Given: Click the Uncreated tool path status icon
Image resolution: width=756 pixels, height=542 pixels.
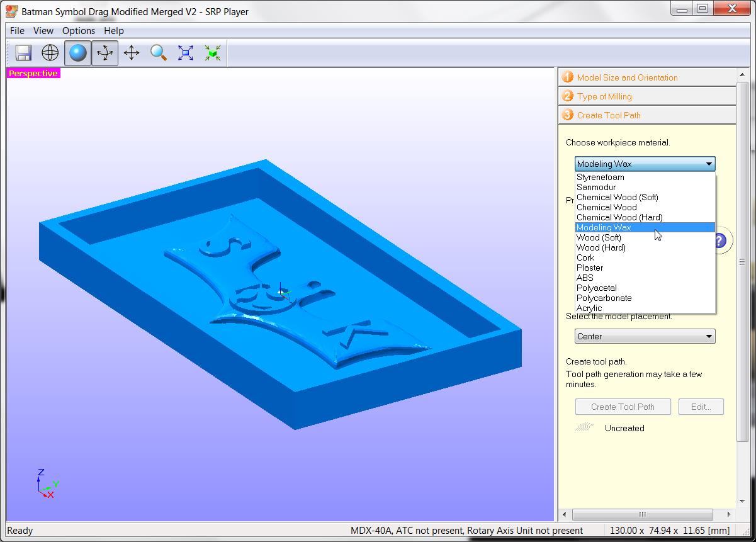Looking at the screenshot, I should click(x=585, y=427).
